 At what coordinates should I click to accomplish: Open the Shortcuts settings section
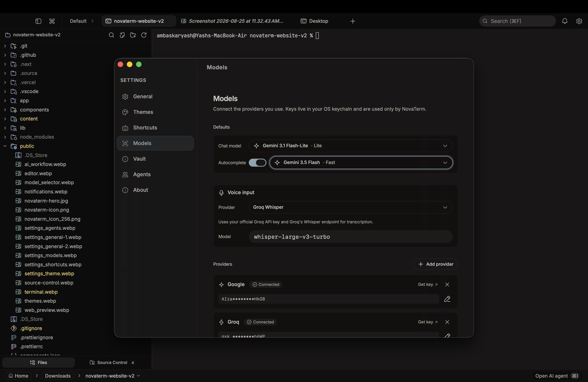pyautogui.click(x=155, y=128)
